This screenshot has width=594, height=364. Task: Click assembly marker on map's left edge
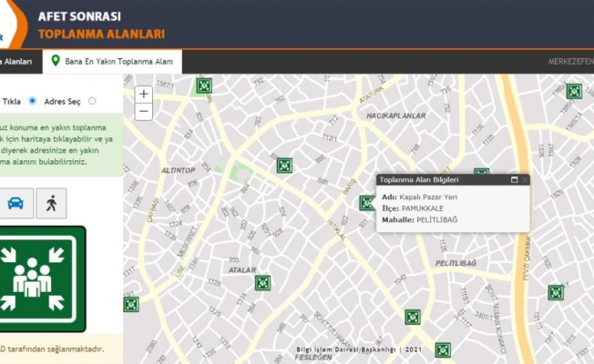[x=131, y=304]
